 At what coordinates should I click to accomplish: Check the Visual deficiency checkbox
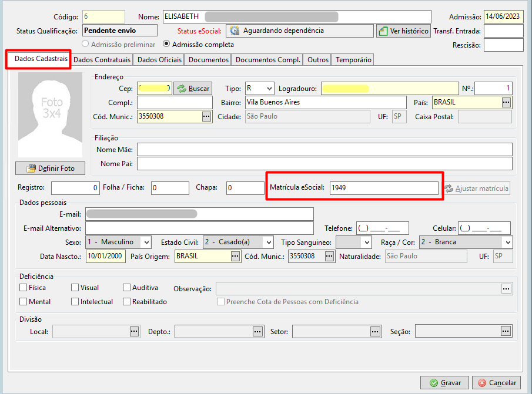75,288
